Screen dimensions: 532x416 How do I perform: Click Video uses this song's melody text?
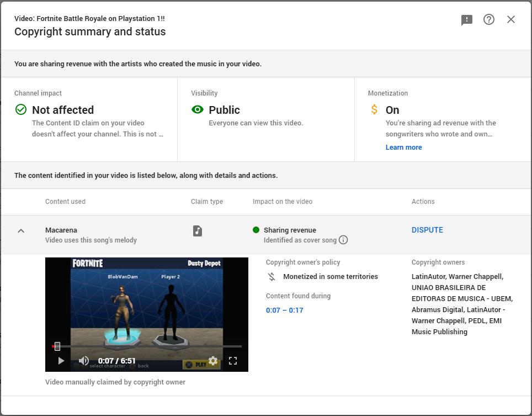pos(91,240)
